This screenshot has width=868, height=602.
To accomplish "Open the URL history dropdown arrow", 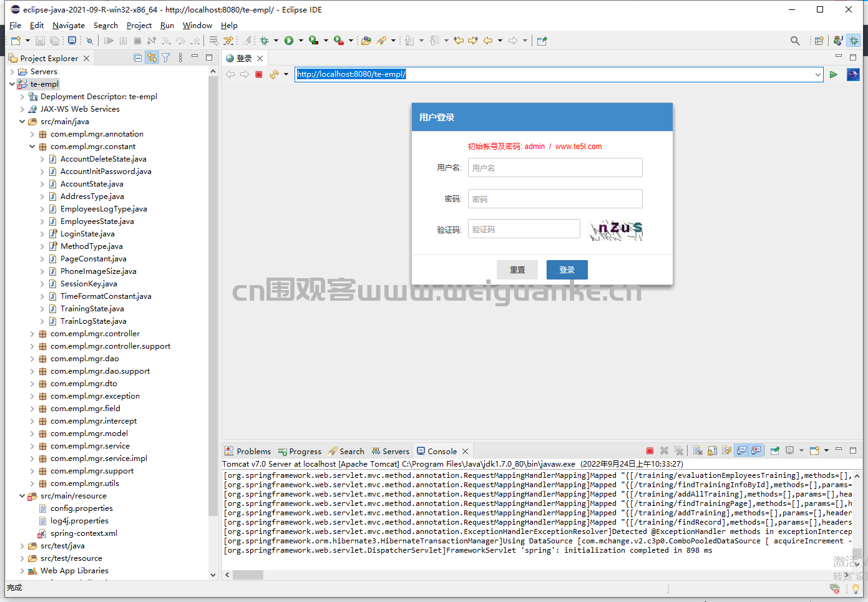I will pyautogui.click(x=817, y=74).
